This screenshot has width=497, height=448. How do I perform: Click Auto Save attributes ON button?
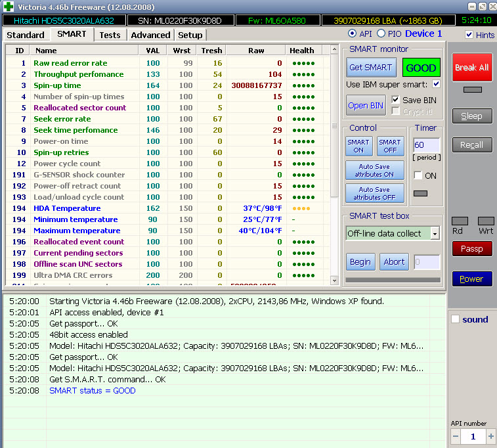pos(375,170)
